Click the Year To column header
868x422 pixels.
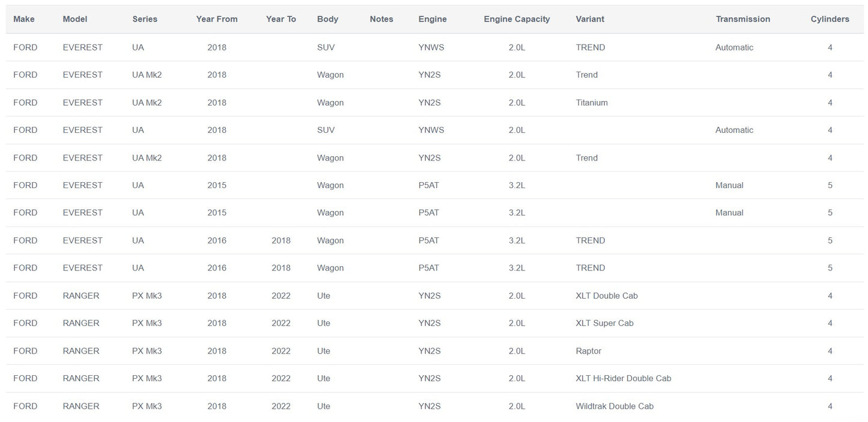pyautogui.click(x=281, y=19)
